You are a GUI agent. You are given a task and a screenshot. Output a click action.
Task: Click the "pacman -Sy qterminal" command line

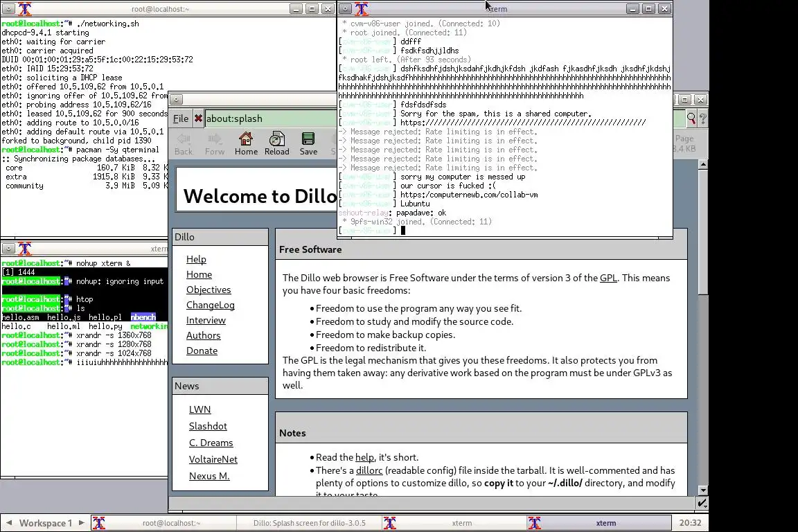[117, 150]
